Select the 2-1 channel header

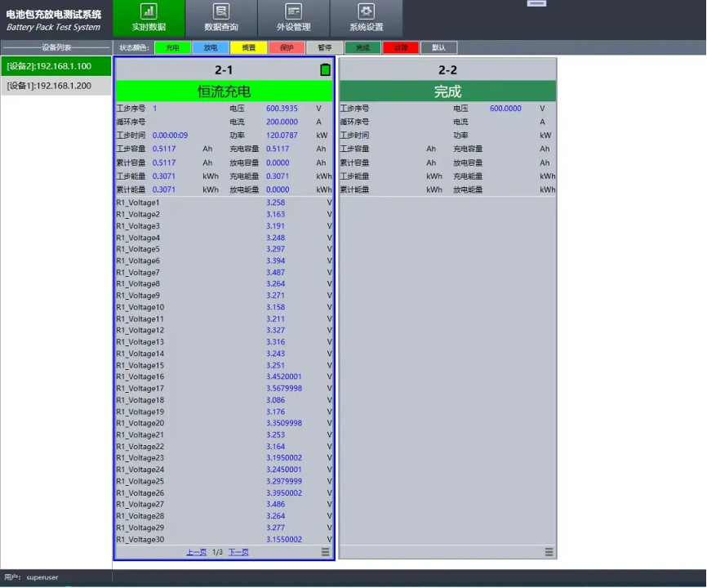[223, 70]
